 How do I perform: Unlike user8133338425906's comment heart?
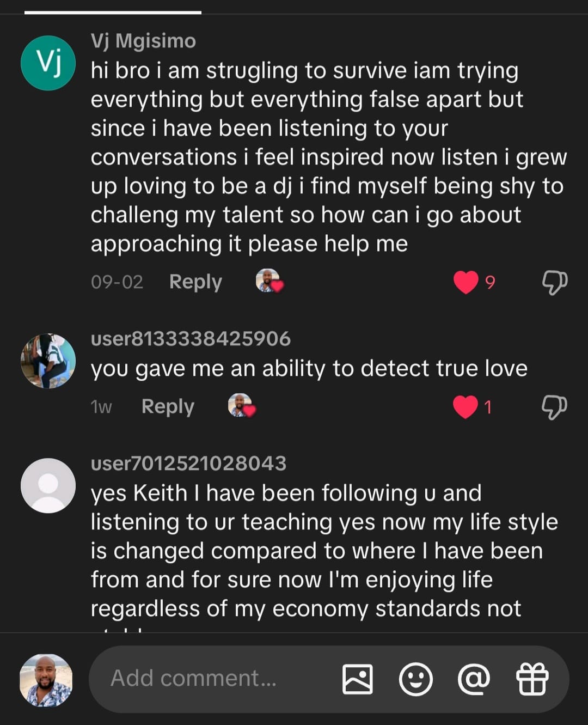pos(465,407)
